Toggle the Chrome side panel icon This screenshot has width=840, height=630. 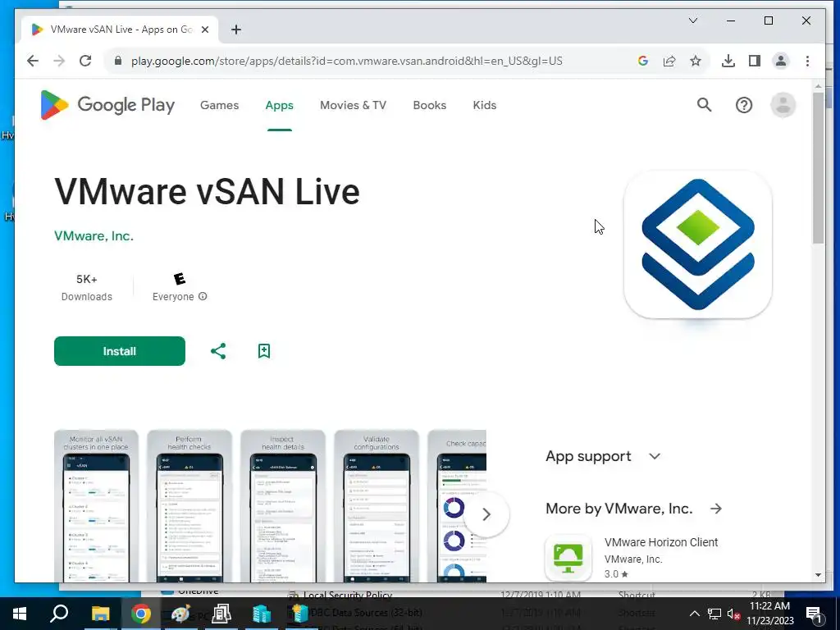[755, 61]
